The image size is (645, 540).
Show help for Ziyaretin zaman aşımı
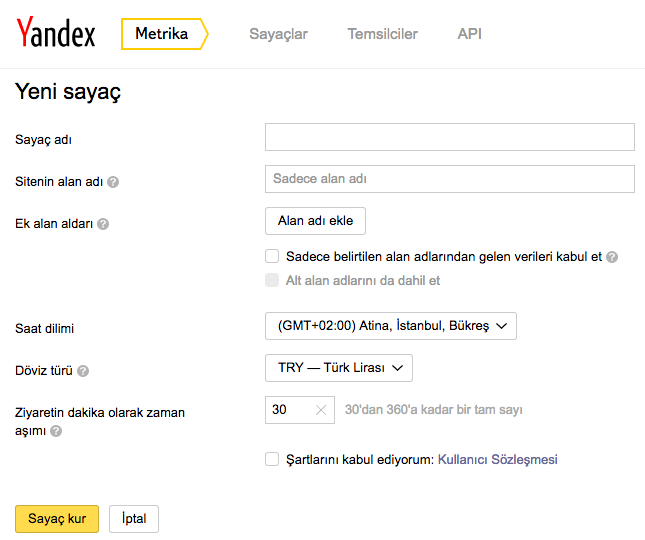point(56,431)
